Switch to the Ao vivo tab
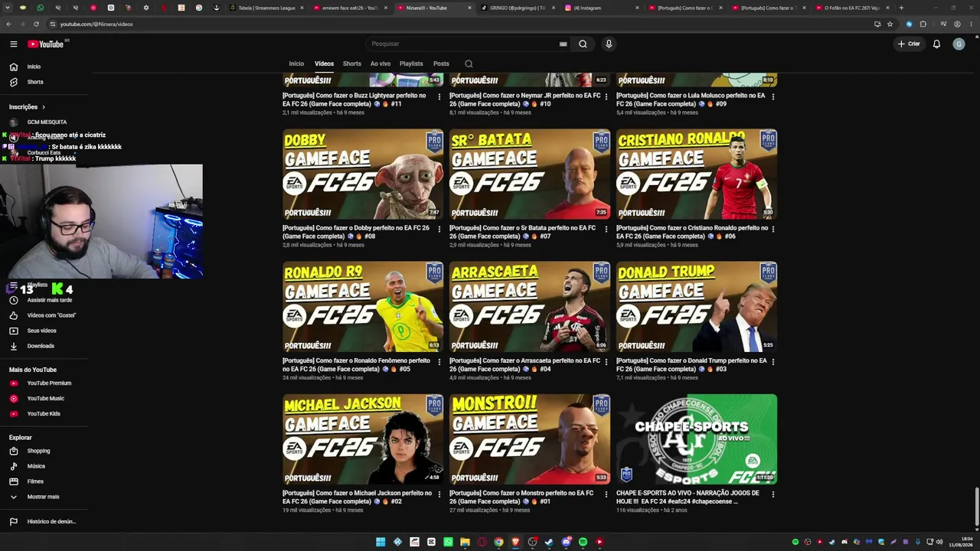Screen dimensions: 980x551 (381, 64)
